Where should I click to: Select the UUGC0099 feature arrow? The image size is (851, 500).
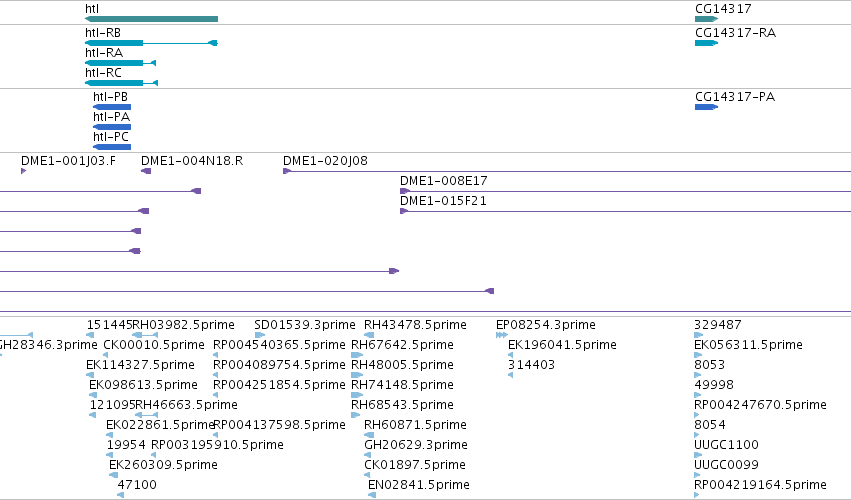[697, 475]
